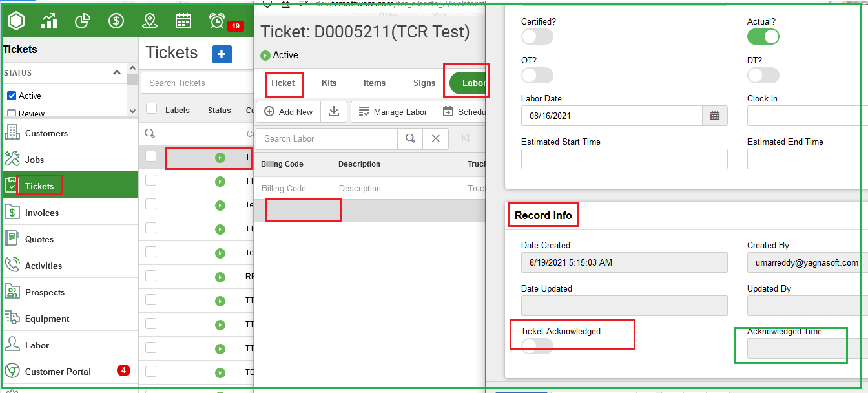Switch to the Signs tab
Screen dimensions: 868x393
[424, 83]
